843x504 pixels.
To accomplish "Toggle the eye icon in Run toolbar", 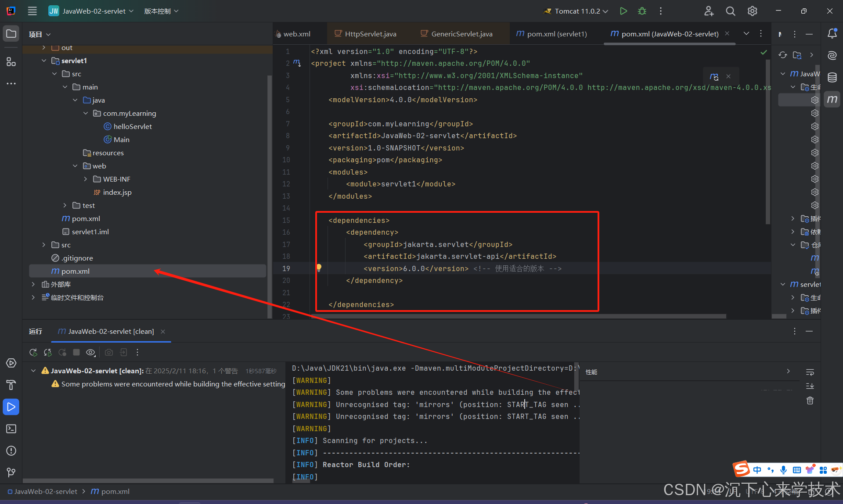I will pyautogui.click(x=90, y=352).
